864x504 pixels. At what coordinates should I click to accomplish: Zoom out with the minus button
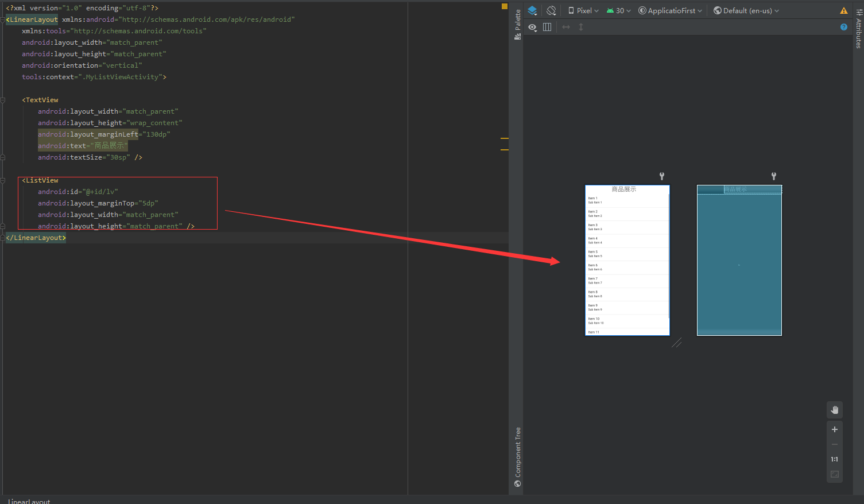pyautogui.click(x=835, y=444)
